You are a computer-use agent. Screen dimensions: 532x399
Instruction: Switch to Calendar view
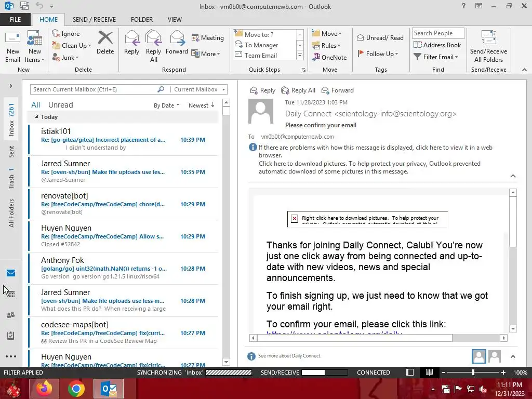coord(11,294)
